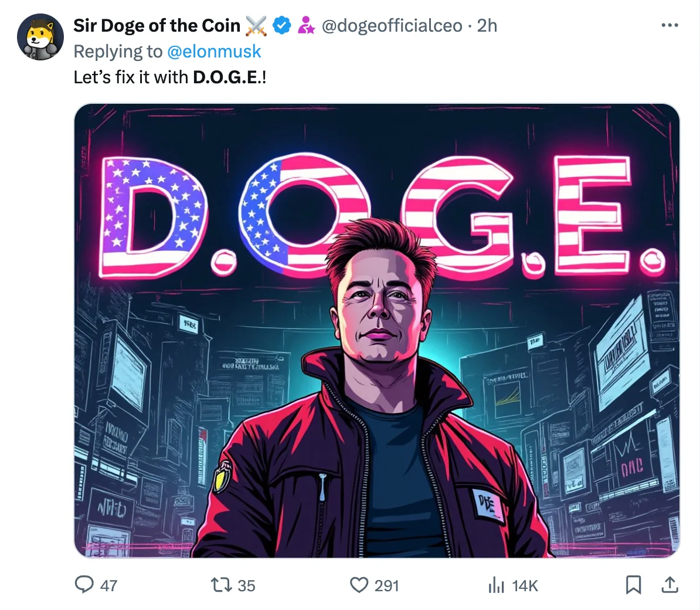Image resolution: width=700 pixels, height=610 pixels.
Task: Open the Doge profile avatar
Action: [40, 37]
